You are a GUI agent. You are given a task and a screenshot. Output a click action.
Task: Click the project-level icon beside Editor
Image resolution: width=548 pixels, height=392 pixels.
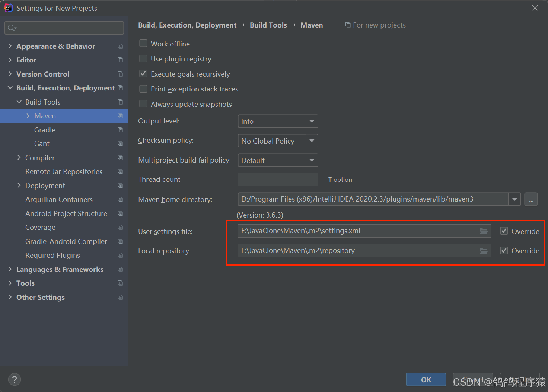[120, 60]
